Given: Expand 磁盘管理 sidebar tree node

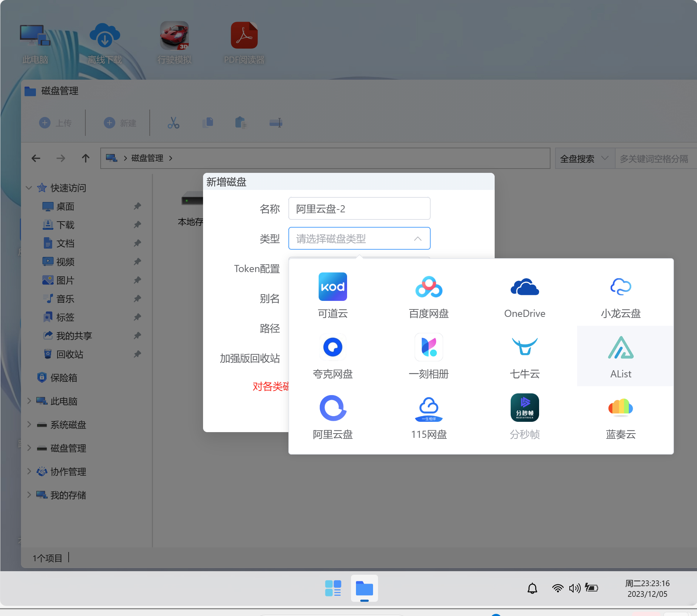Looking at the screenshot, I should click(x=29, y=448).
